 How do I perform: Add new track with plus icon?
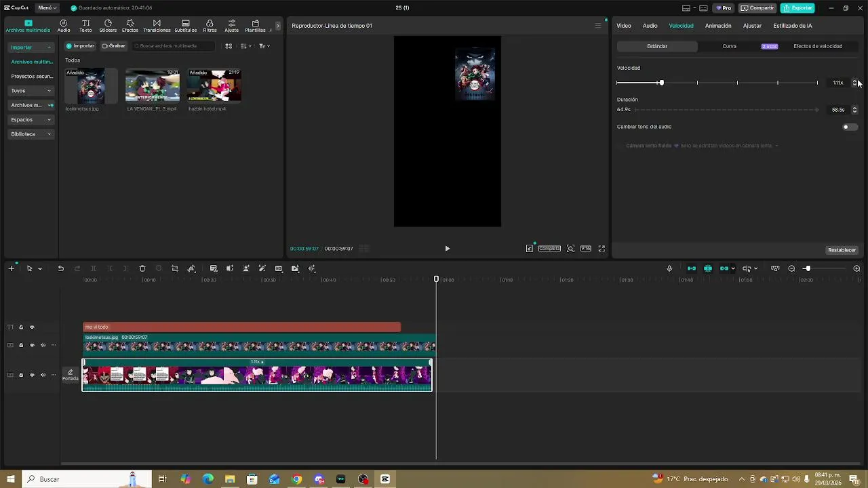click(11, 268)
